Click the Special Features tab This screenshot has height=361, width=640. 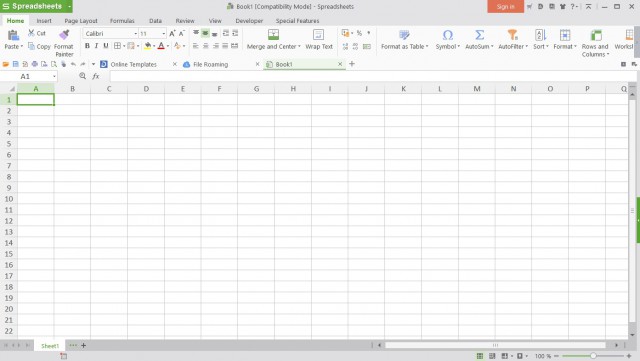297,21
